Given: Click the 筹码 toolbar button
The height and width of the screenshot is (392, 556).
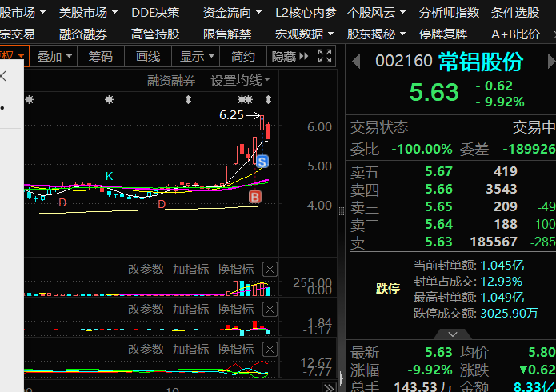Looking at the screenshot, I should pos(101,57).
